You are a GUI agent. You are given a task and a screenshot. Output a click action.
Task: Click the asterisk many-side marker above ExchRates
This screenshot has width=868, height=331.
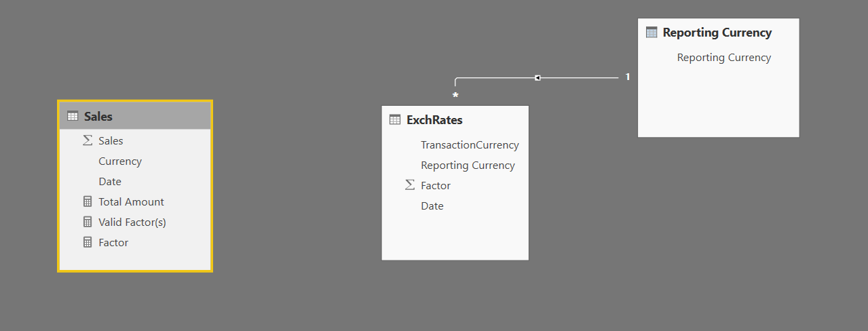tap(455, 97)
